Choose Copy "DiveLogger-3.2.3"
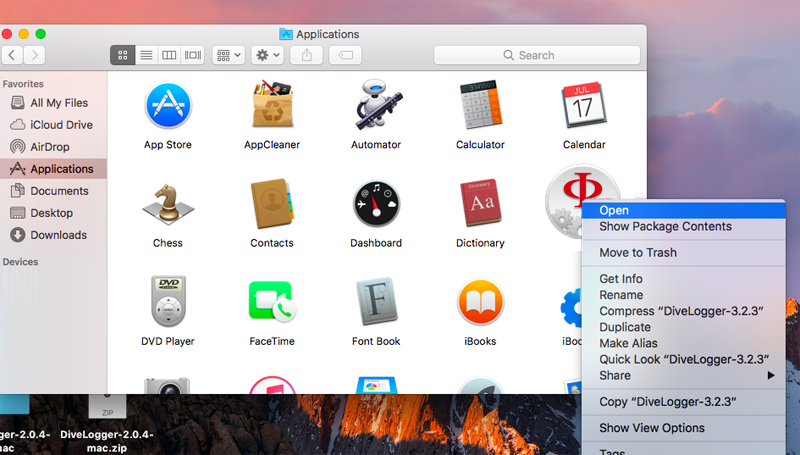The height and width of the screenshot is (455, 800). coord(683,401)
